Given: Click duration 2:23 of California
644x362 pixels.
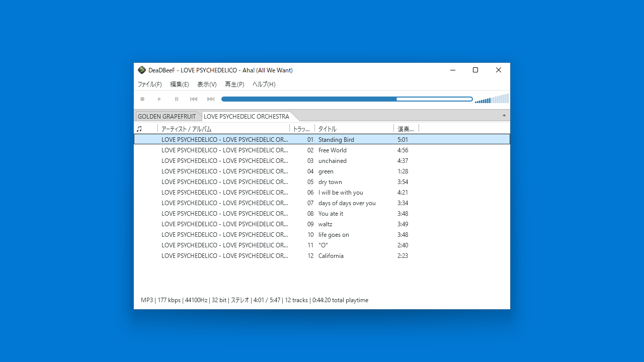Looking at the screenshot, I should [403, 255].
